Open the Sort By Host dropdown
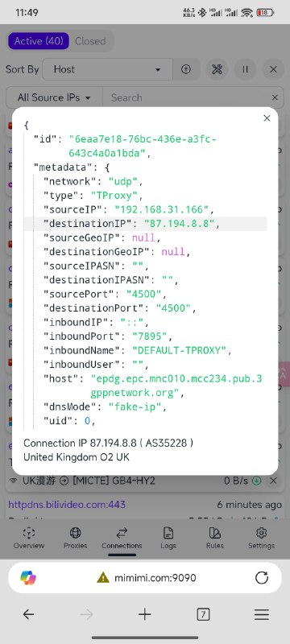 [107, 69]
